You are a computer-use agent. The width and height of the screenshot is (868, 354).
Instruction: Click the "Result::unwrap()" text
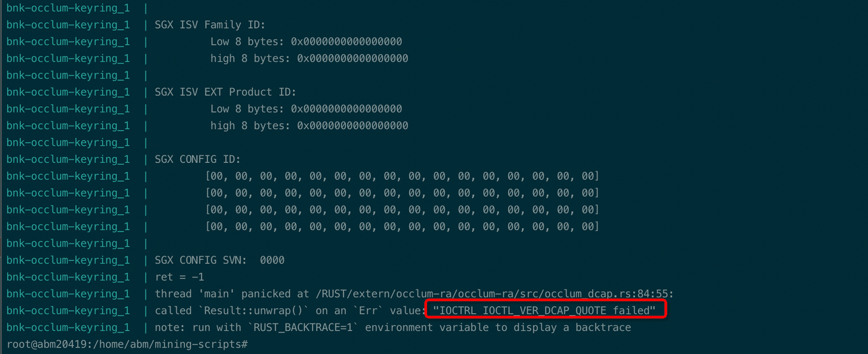(251, 311)
